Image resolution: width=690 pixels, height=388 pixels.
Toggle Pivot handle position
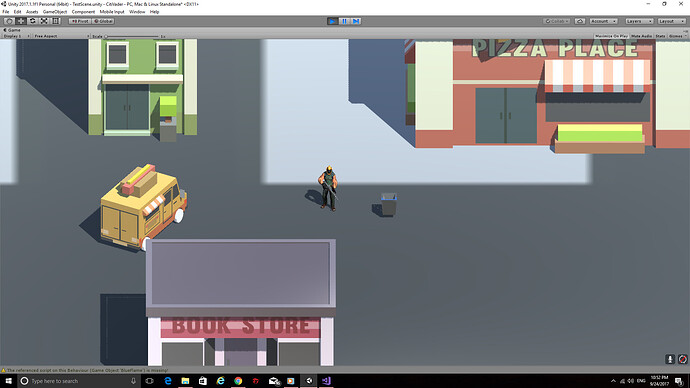pos(80,21)
